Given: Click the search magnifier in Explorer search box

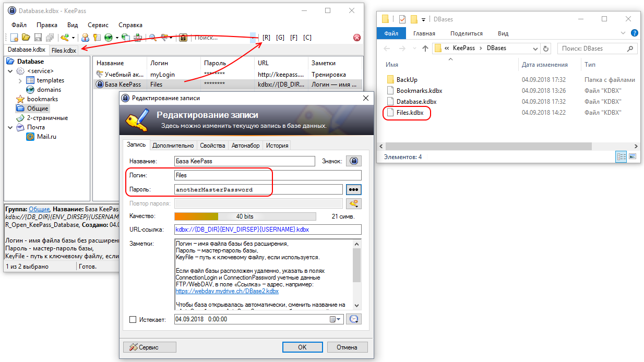Looking at the screenshot, I should click(x=629, y=48).
